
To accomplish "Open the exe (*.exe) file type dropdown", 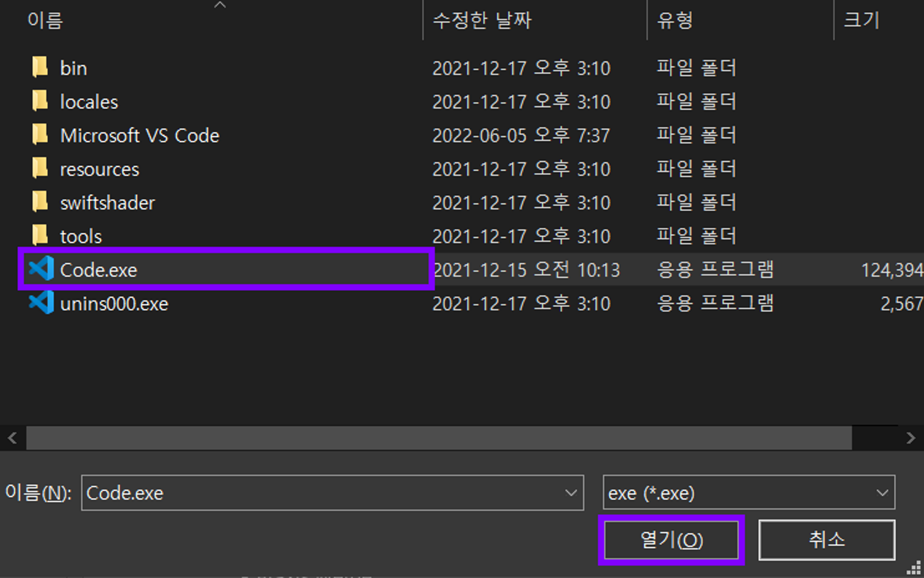I will [x=749, y=493].
